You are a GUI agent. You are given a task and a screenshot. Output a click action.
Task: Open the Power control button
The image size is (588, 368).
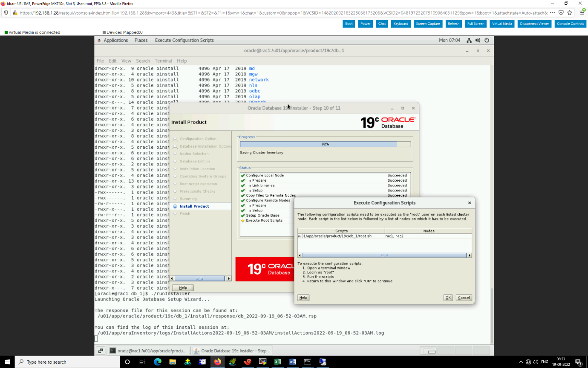(x=365, y=24)
